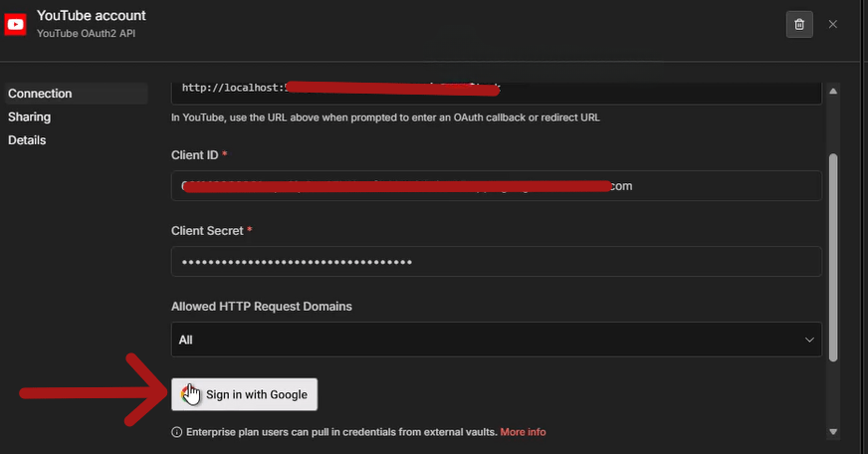
Task: Open Allowed HTTP Request Domains dropdown
Action: (x=497, y=340)
